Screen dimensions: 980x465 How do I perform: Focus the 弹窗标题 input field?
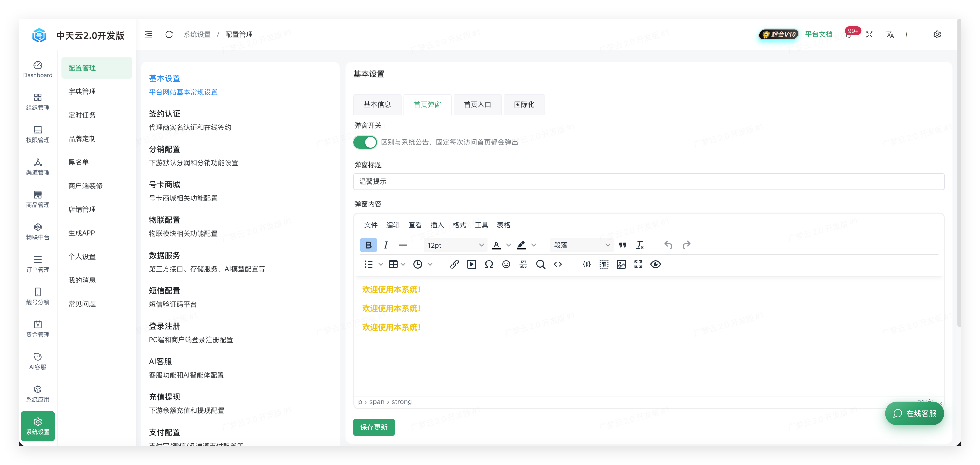pos(649,182)
